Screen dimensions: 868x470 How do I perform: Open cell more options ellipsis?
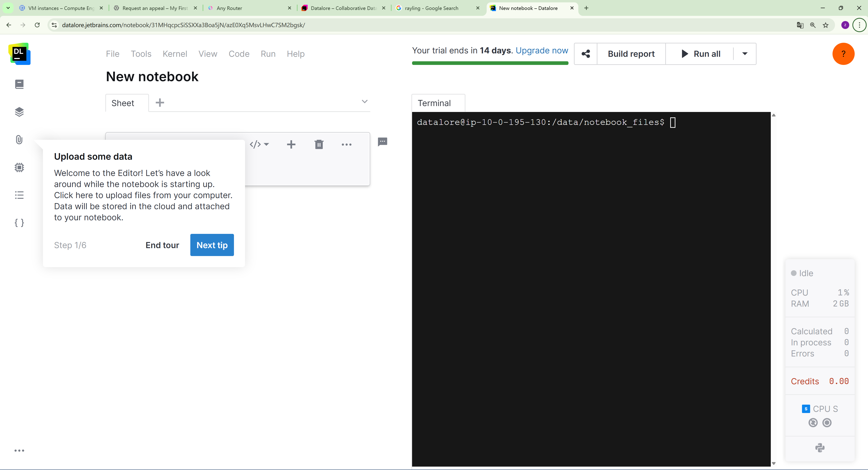tap(346, 144)
